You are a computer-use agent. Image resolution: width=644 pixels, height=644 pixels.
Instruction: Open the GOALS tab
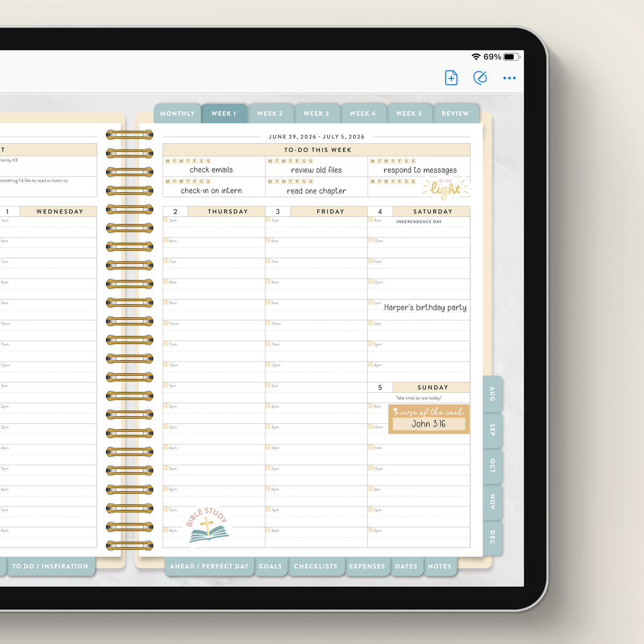pos(270,566)
